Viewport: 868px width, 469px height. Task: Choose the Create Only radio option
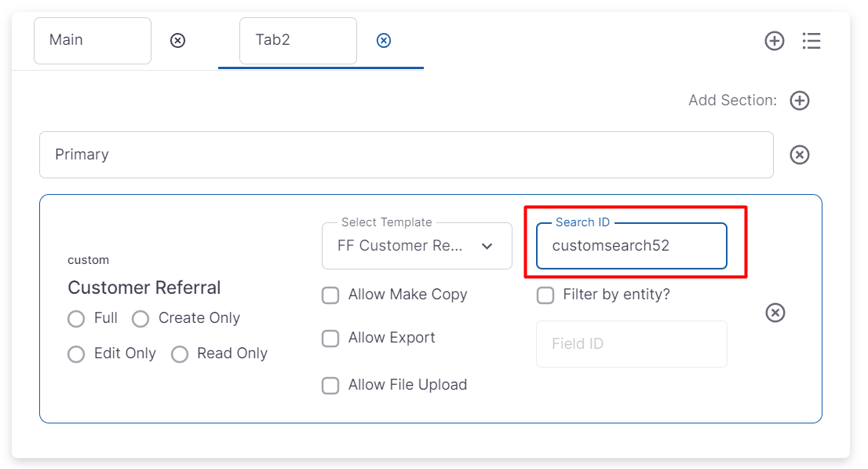(140, 319)
